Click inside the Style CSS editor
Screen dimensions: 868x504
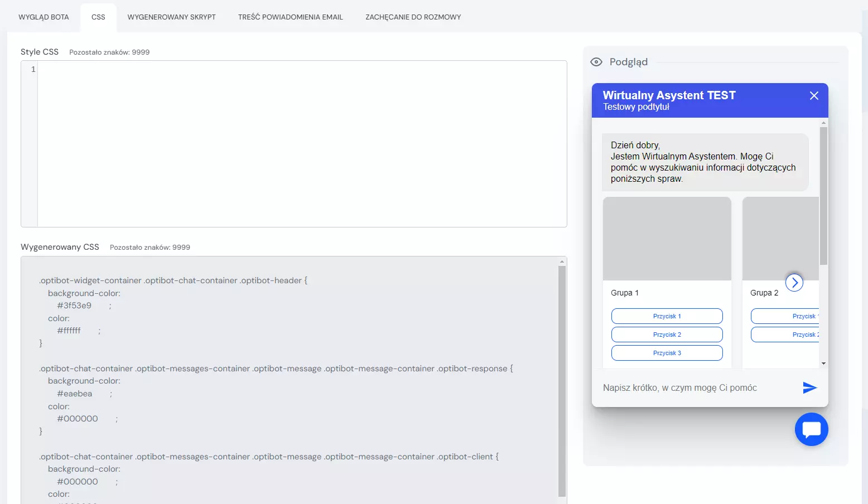[x=302, y=144]
